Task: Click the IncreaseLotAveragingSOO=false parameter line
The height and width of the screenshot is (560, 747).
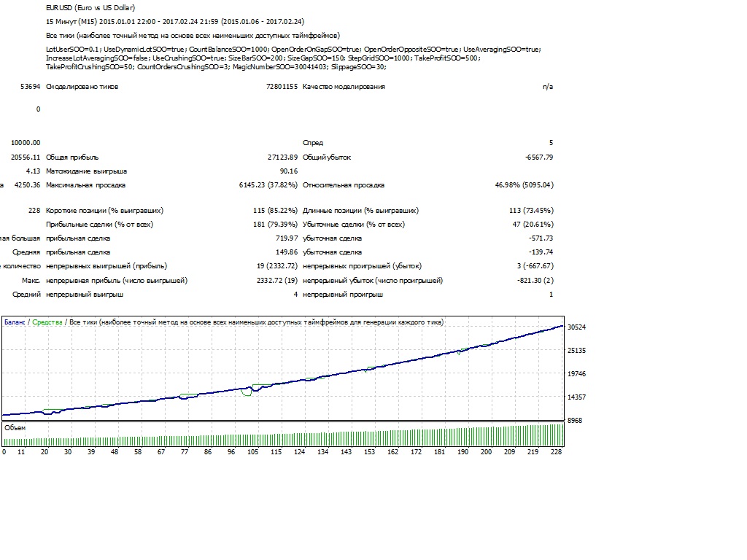Action: (263, 58)
